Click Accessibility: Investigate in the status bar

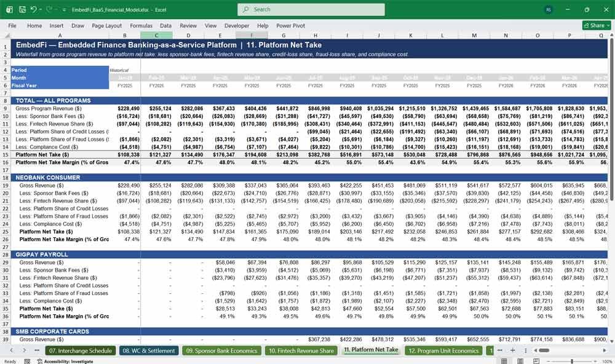coord(65,362)
